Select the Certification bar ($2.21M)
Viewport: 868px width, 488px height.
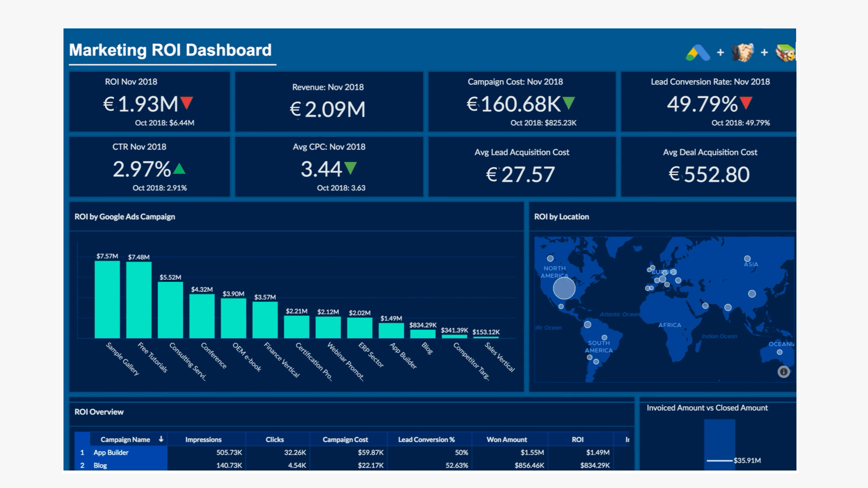[297, 327]
